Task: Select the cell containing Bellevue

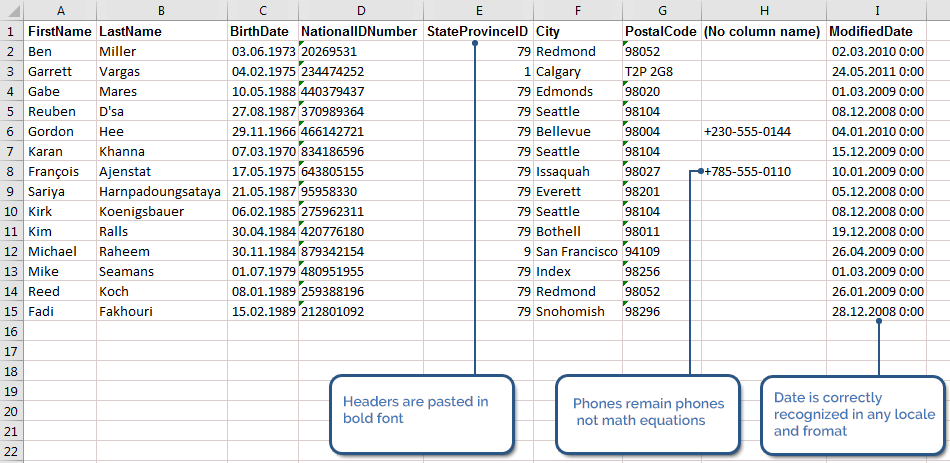Action: 578,132
